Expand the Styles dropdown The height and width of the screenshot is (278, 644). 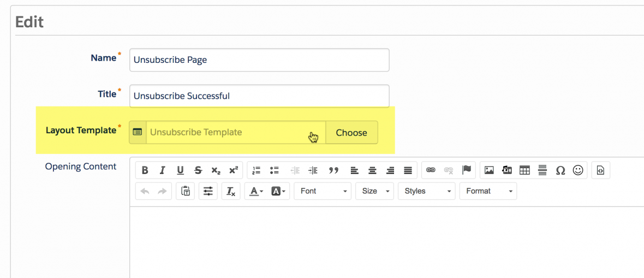click(x=426, y=191)
